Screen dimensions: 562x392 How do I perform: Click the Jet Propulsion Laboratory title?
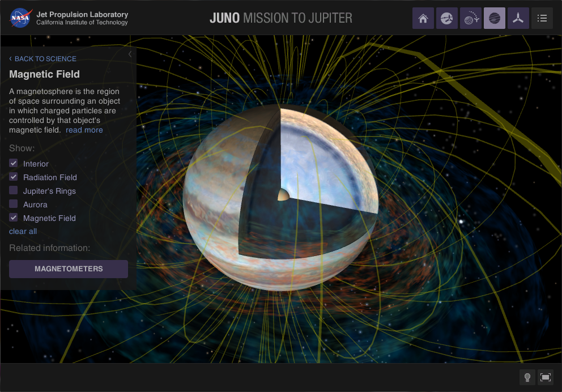(82, 14)
